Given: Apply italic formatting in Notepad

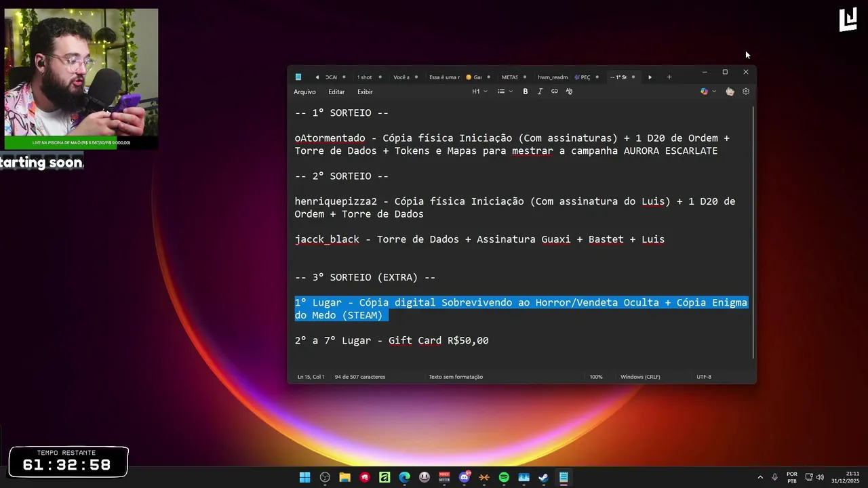Looking at the screenshot, I should coord(540,91).
